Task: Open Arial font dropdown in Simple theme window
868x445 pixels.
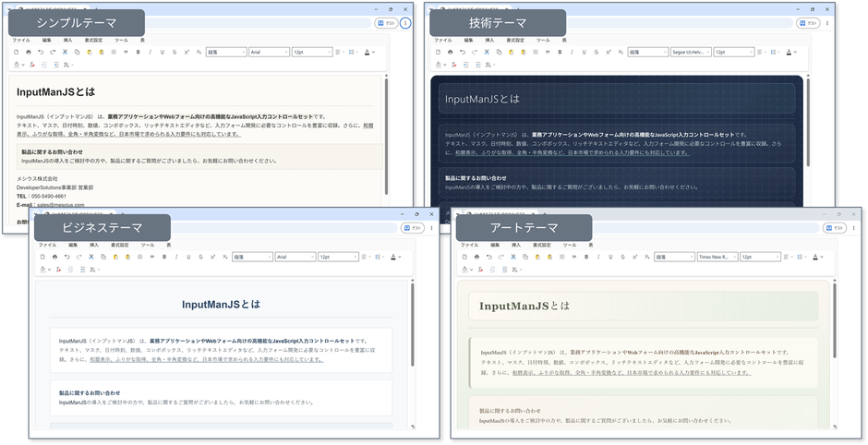Action: (269, 52)
